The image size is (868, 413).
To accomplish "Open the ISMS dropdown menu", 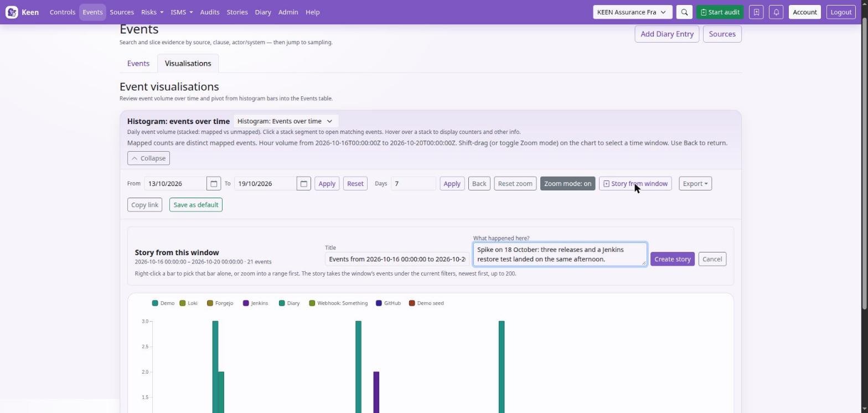I will tap(182, 12).
